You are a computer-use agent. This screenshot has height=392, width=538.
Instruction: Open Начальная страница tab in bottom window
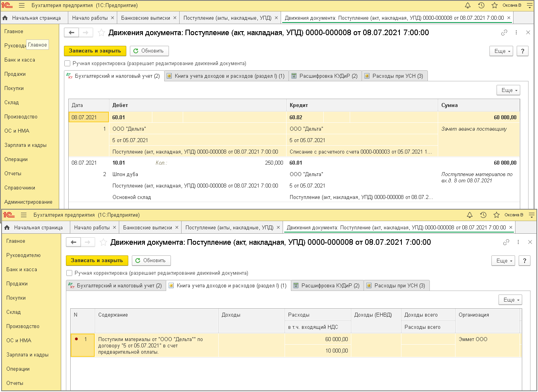coord(38,227)
